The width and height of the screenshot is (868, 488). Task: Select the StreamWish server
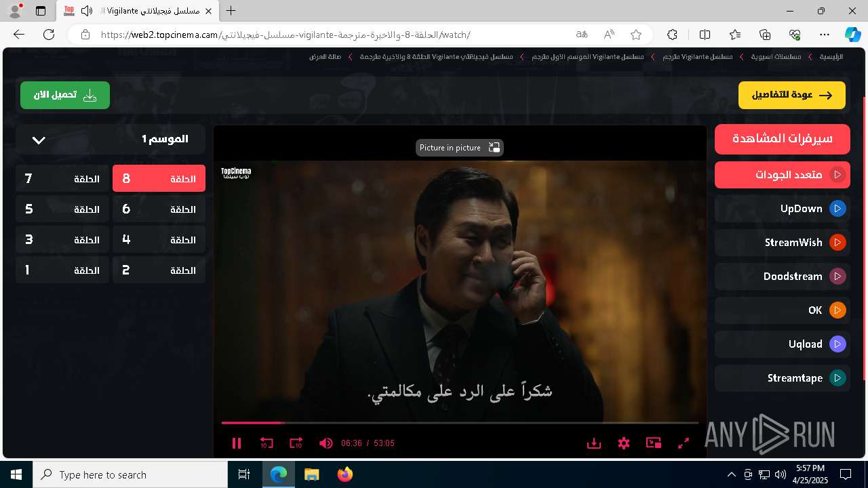783,243
